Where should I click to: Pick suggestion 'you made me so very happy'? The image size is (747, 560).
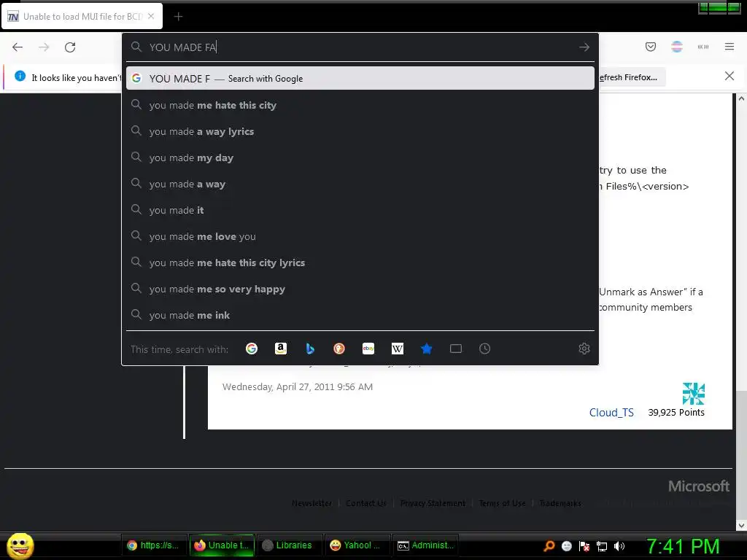pyautogui.click(x=360, y=289)
